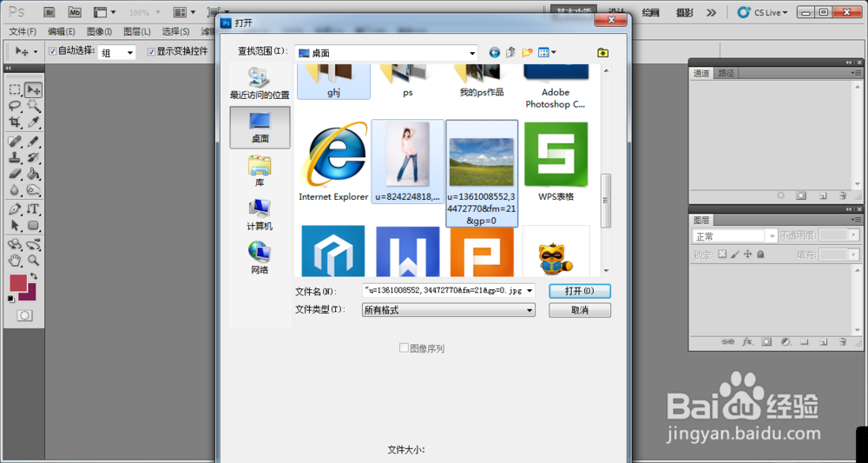Select the 3D Object Rotate tool

(x=15, y=244)
